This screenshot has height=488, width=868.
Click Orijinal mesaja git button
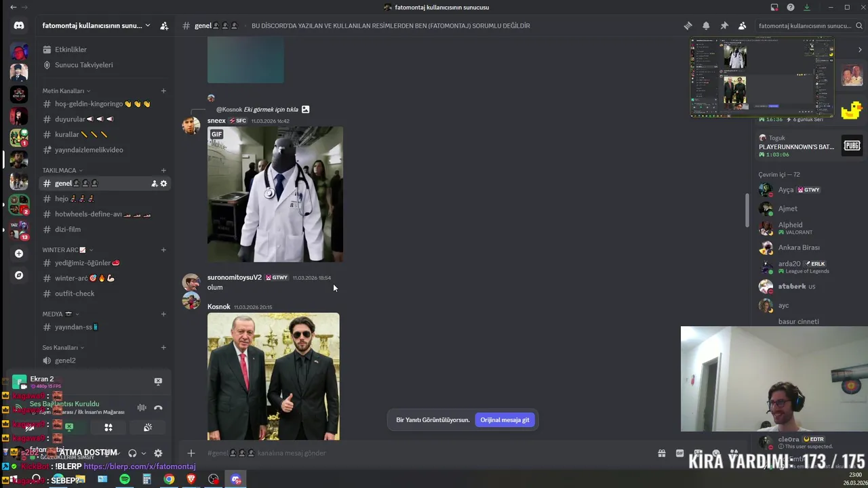pos(505,420)
